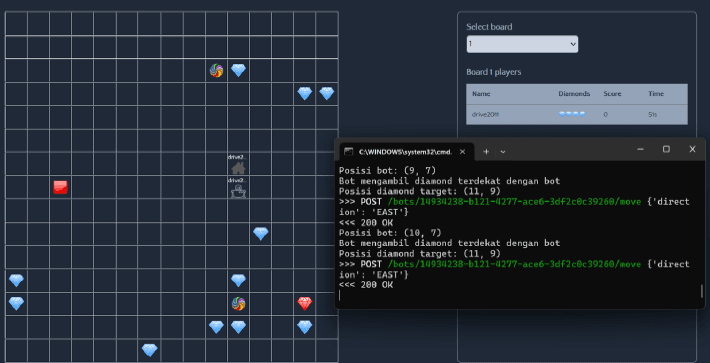Click the collected diamonds icons in drive2011 row
This screenshot has height=363, width=710.
click(x=572, y=115)
